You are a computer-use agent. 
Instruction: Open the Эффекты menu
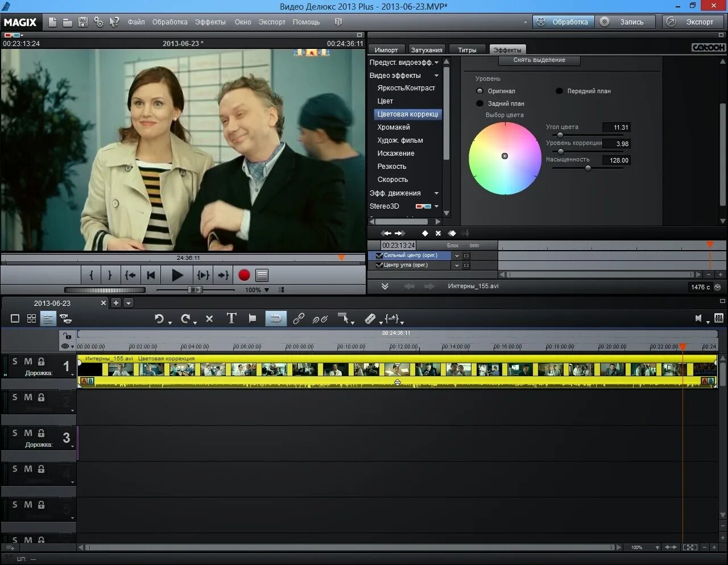pos(210,22)
